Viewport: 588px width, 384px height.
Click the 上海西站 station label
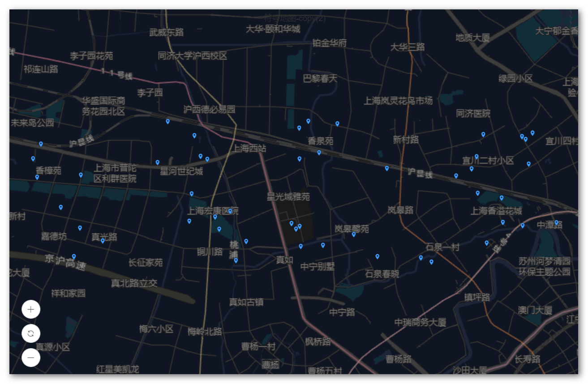point(249,148)
